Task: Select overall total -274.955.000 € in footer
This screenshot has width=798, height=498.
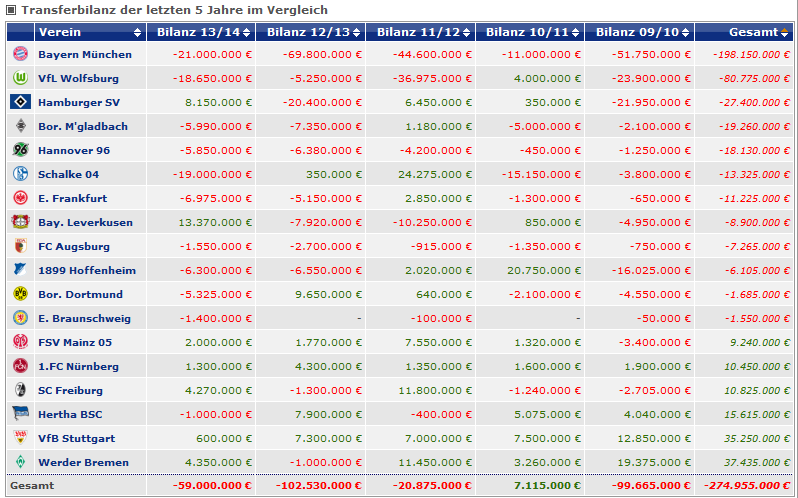Action: pyautogui.click(x=748, y=486)
